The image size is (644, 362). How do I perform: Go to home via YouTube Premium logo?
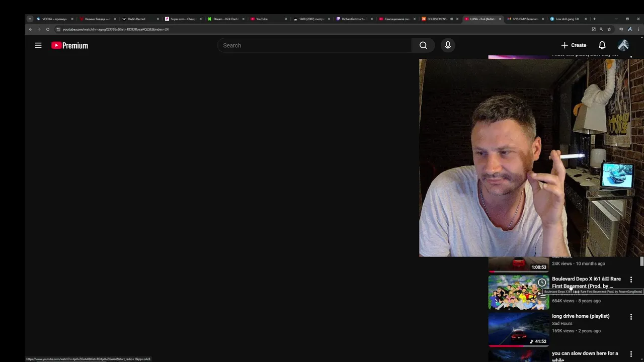pos(69,45)
